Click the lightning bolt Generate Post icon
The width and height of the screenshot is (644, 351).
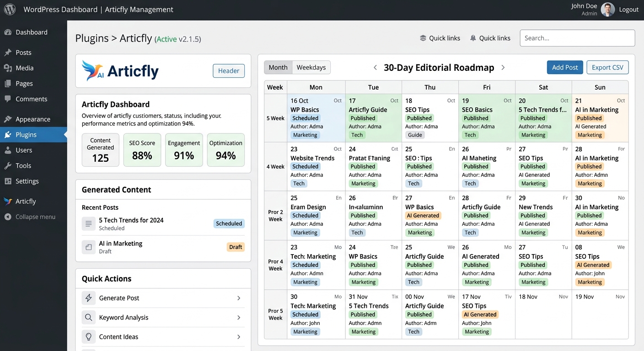[89, 298]
